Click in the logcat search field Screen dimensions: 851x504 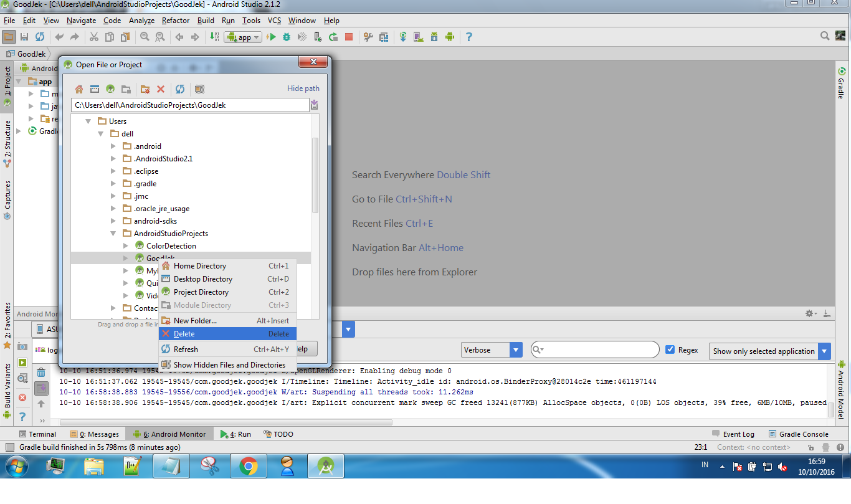[598, 350]
